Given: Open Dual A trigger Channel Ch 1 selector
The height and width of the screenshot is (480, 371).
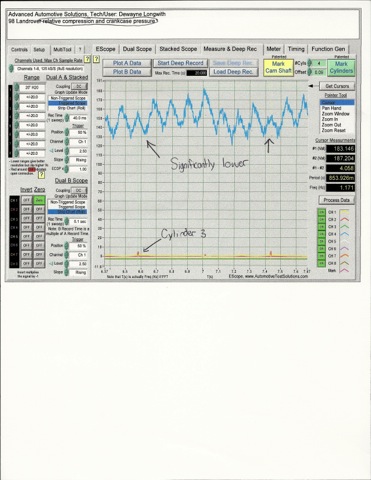Looking at the screenshot, I should (78, 142).
